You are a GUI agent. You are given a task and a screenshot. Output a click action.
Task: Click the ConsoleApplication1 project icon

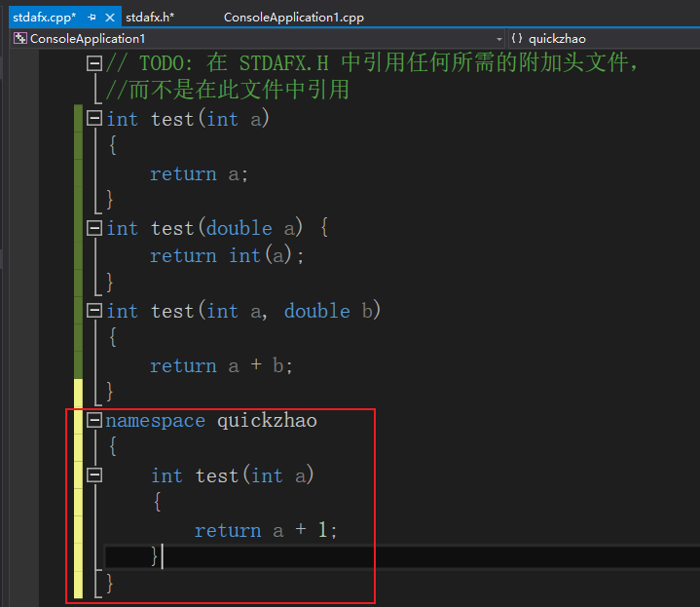20,38
